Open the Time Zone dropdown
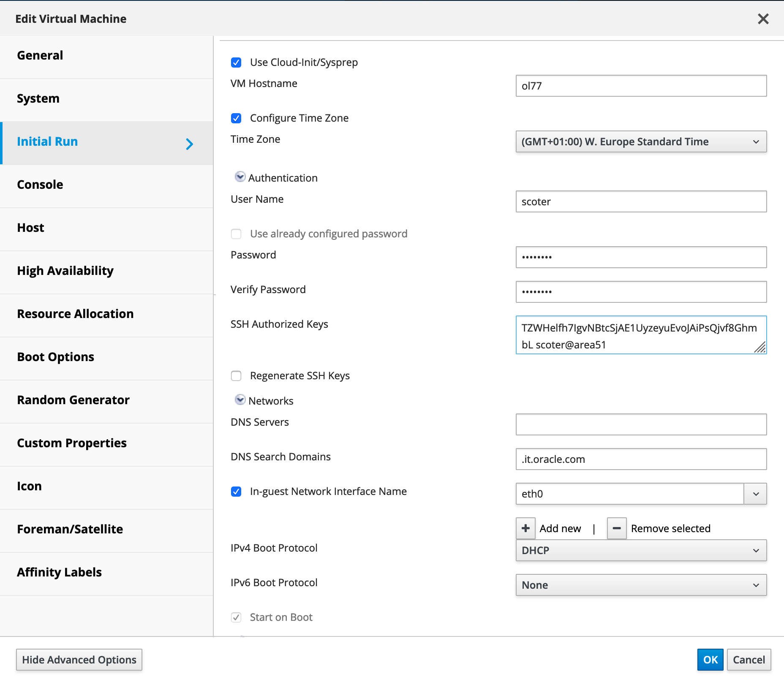Viewport: 784px width, 685px height. pyautogui.click(x=641, y=142)
